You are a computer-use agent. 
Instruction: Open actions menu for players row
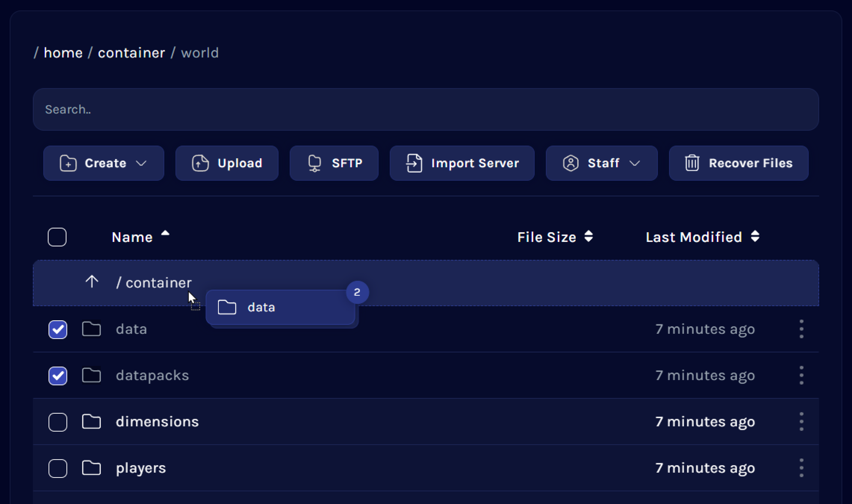point(802,468)
